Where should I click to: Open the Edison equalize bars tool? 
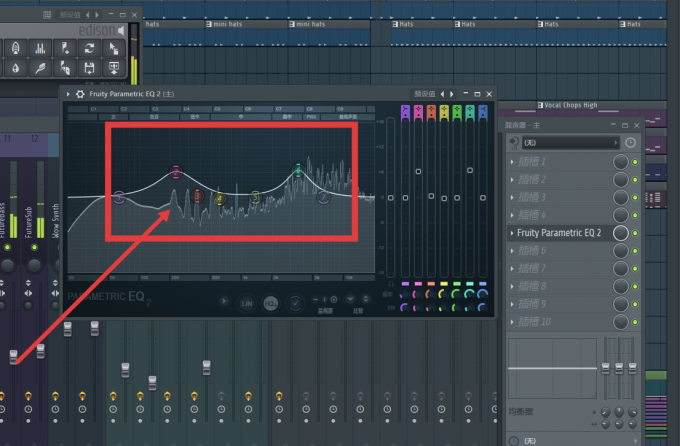coord(40,48)
